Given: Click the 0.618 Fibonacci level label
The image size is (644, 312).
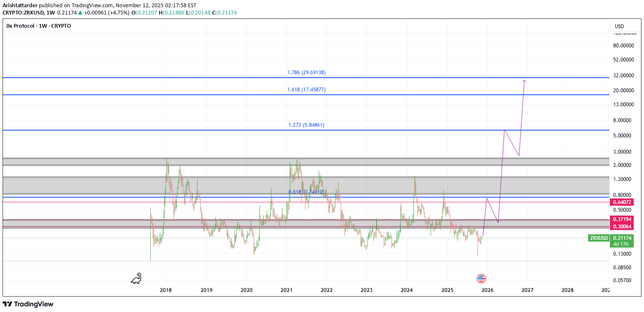Looking at the screenshot, I should click(306, 192).
